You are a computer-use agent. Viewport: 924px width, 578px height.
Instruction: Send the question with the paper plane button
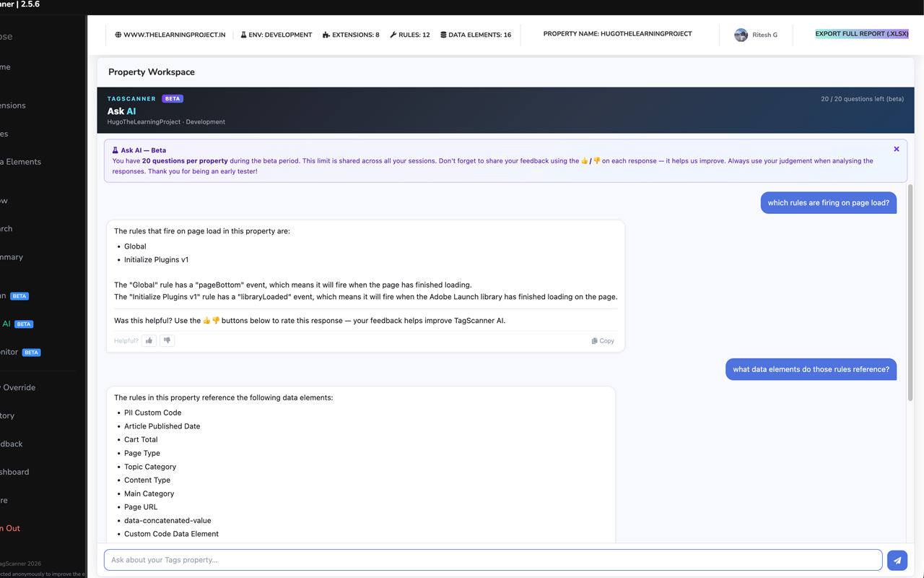click(897, 560)
